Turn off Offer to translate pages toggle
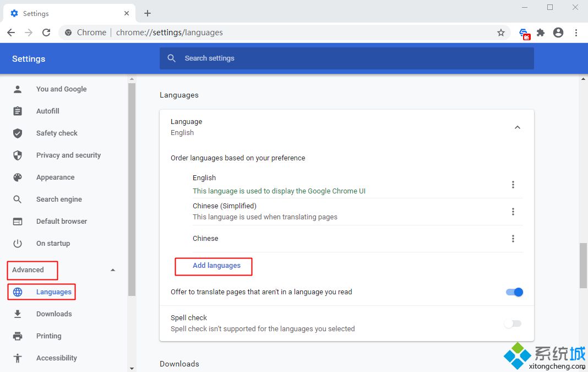This screenshot has width=588, height=372. click(514, 292)
